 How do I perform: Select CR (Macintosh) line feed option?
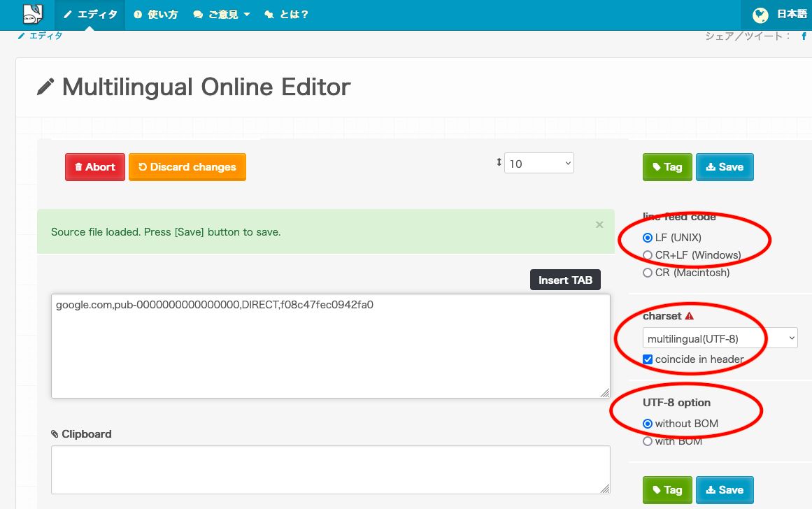[648, 273]
